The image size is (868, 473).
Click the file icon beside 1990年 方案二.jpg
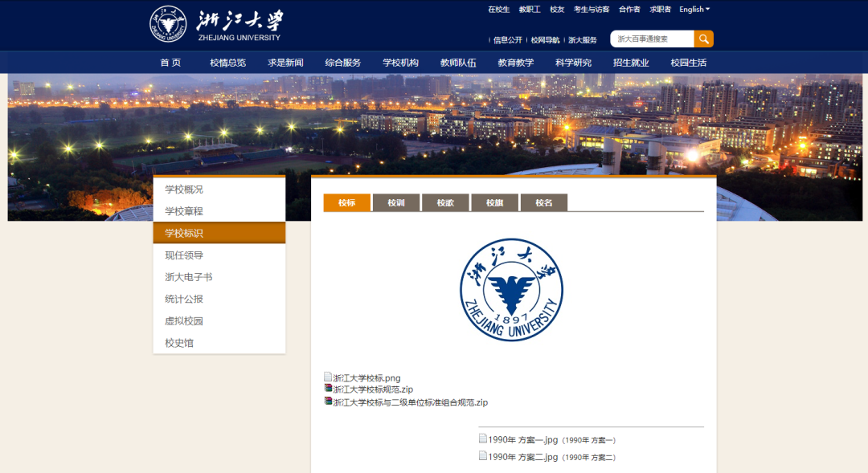click(483, 456)
